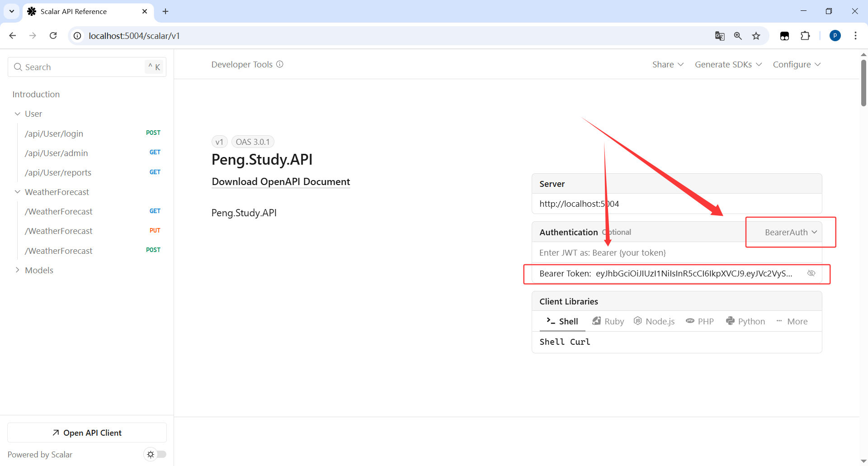Select the PHP client library tab
The height and width of the screenshot is (466, 868).
[x=700, y=321]
